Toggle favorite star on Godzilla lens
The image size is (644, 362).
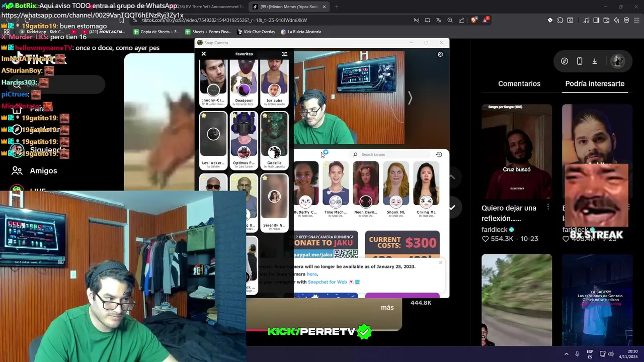[265, 115]
